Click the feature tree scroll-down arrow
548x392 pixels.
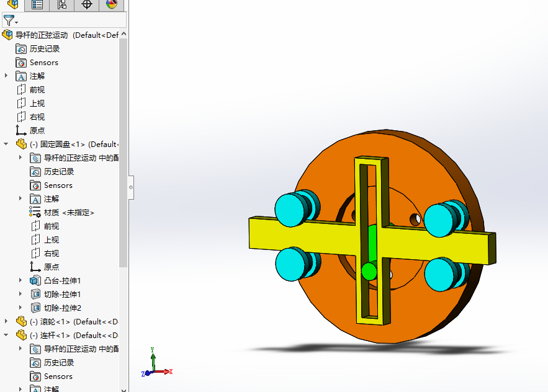(x=124, y=390)
